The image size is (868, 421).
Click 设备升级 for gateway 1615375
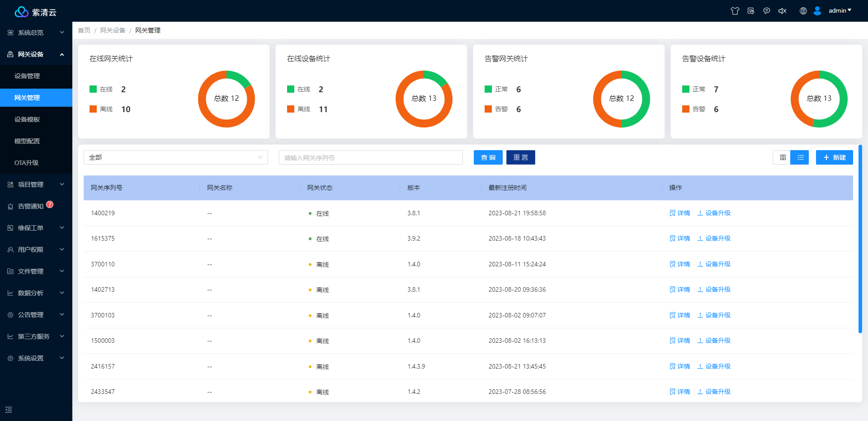tap(714, 238)
